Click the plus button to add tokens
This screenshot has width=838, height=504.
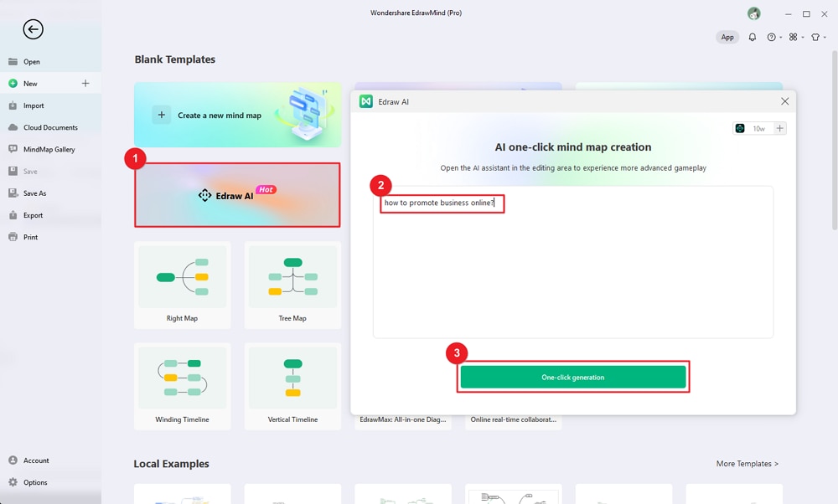pyautogui.click(x=779, y=128)
